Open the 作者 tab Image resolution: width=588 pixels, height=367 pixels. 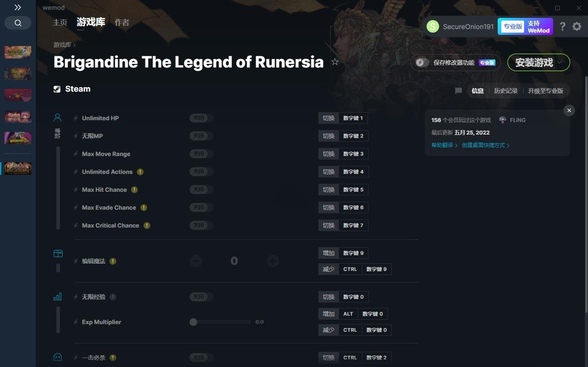[x=122, y=22]
